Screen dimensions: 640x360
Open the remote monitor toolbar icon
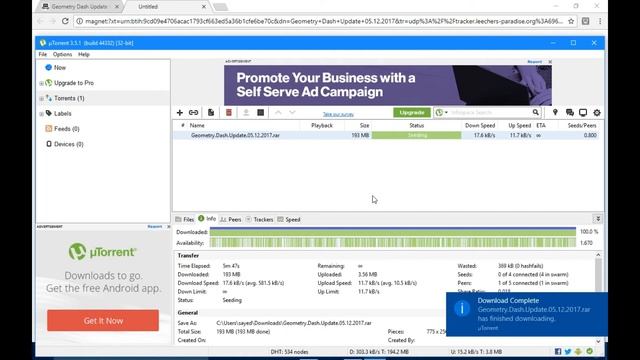tap(583, 113)
